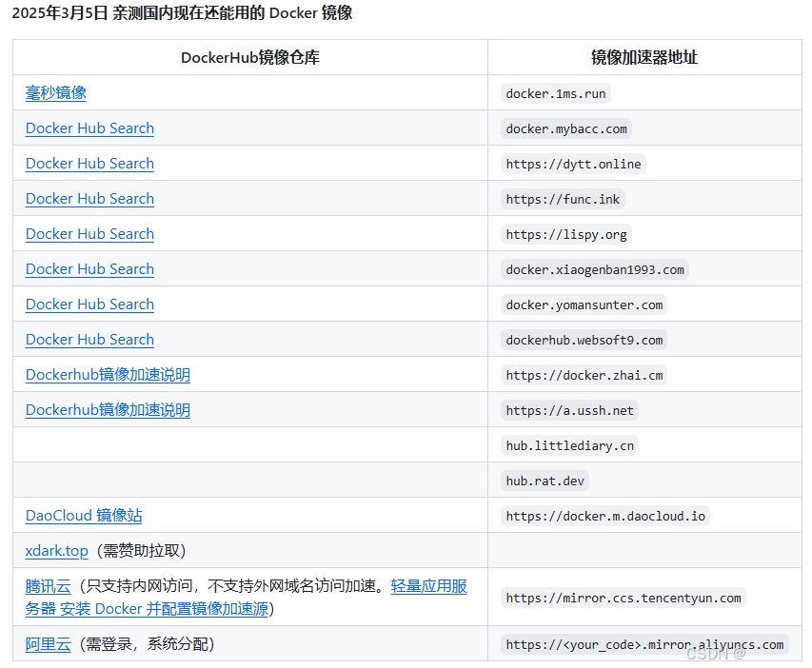Click Dockerhub镜像加速说明 link for a.ussh.net
This screenshot has height=668, width=812.
[x=108, y=410]
